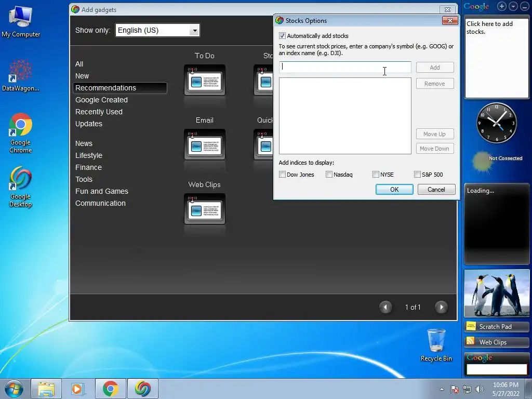Switch to Google Desktop in the taskbar
Viewport: 532px width, 399px height.
tap(143, 389)
